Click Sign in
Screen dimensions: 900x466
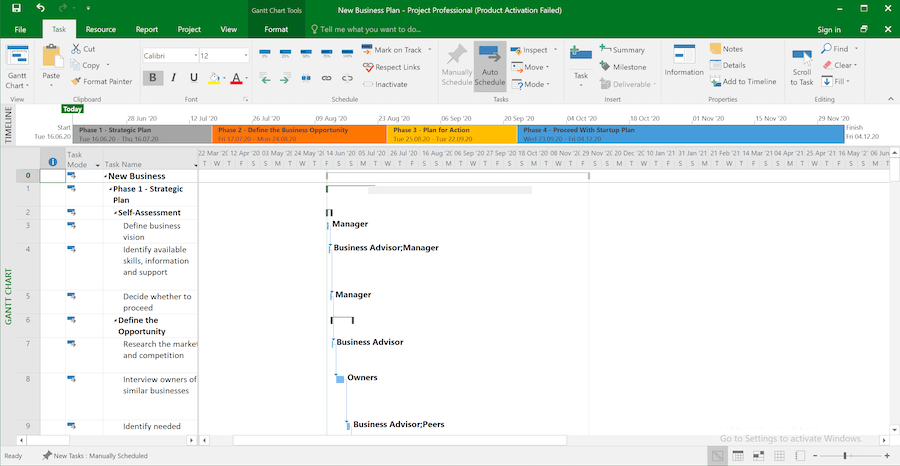coord(829,30)
